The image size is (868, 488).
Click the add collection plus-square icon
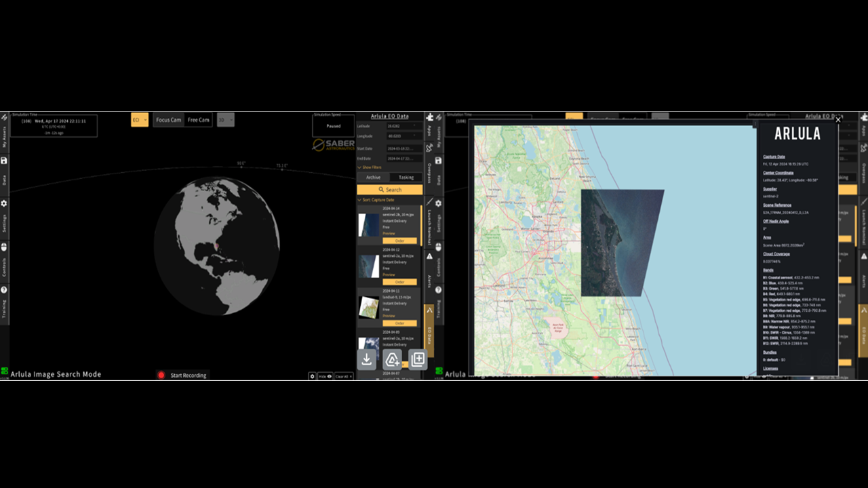(418, 359)
